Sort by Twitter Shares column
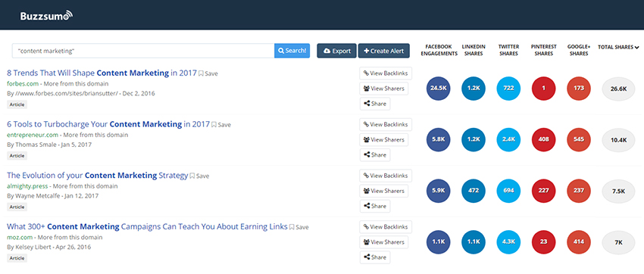 pyautogui.click(x=508, y=51)
